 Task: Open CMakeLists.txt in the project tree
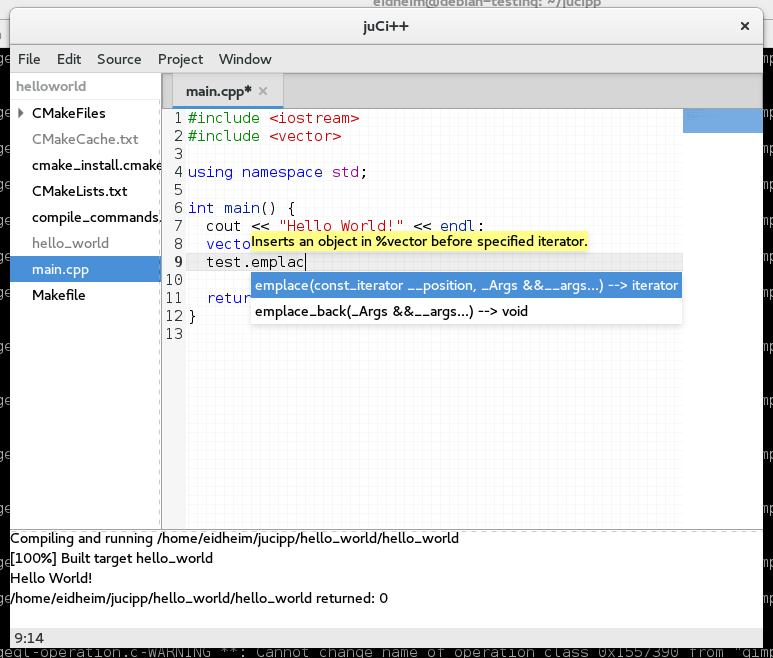pos(80,191)
